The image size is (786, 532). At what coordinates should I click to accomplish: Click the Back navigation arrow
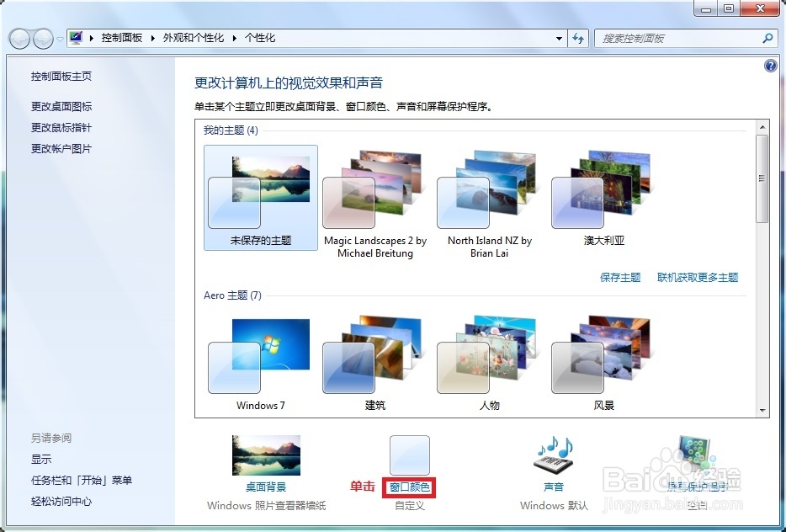pyautogui.click(x=19, y=39)
